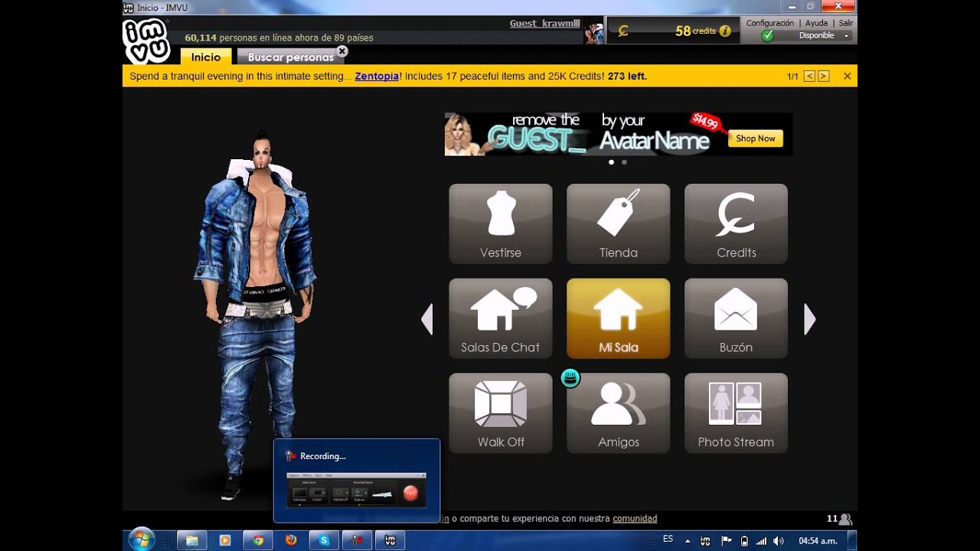
Task: Open Chrome from the taskbar
Action: point(258,540)
